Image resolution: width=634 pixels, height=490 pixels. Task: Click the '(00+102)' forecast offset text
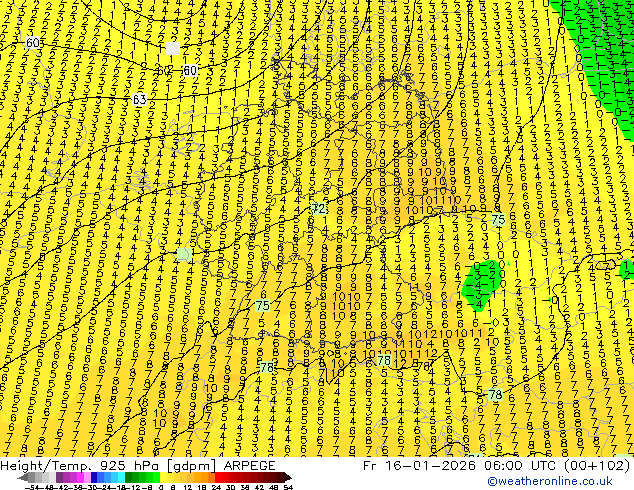[599, 466]
